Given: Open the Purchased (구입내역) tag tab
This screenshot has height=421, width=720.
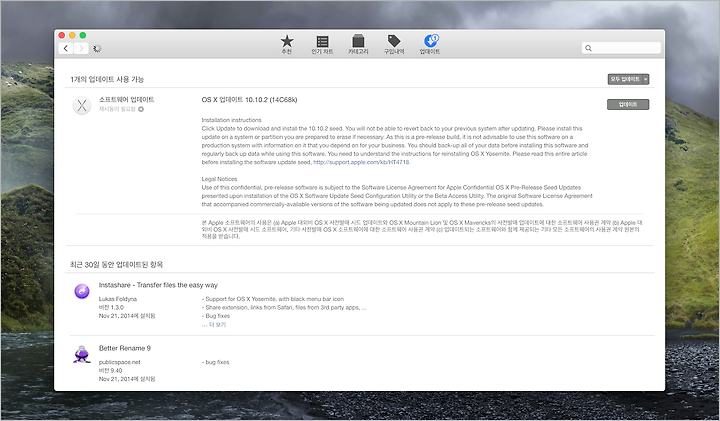Looking at the screenshot, I should tap(394, 44).
